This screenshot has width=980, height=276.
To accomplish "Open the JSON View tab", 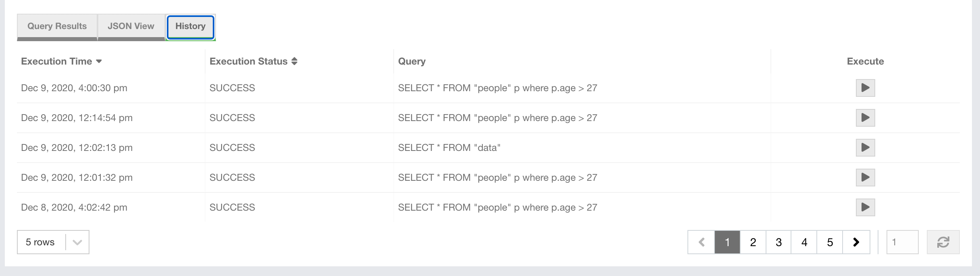I will (131, 26).
